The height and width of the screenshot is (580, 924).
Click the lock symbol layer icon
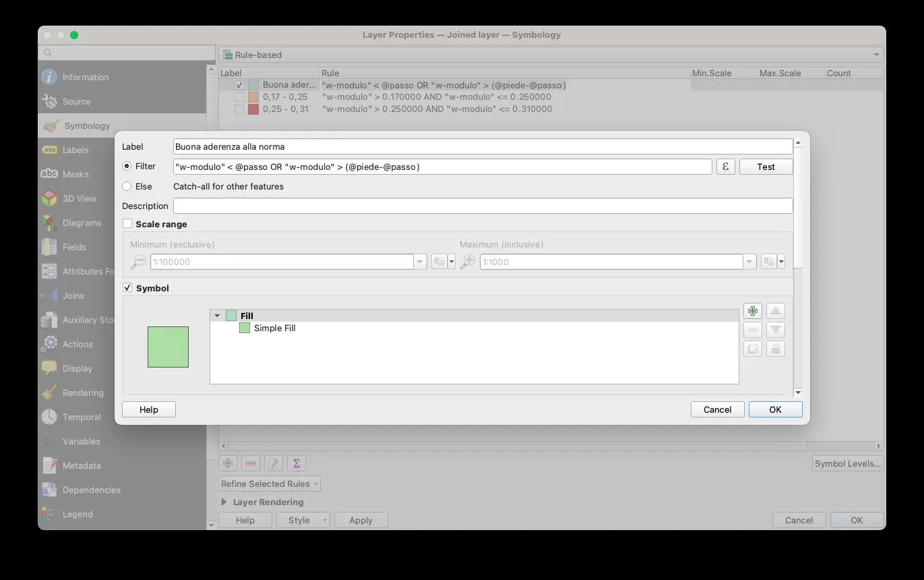click(x=776, y=349)
